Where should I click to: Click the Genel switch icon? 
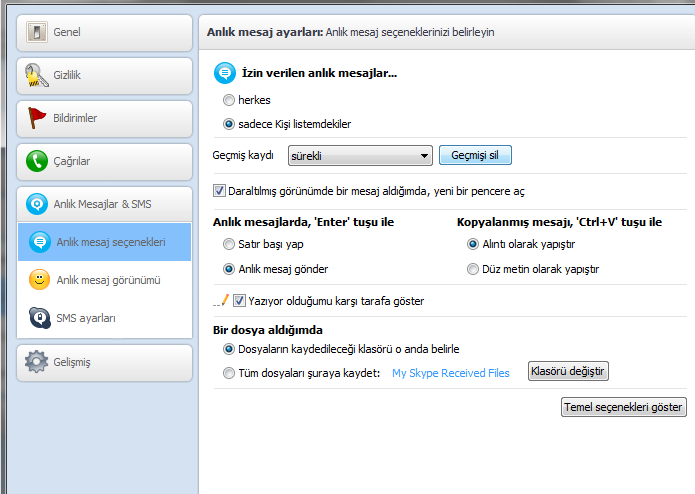point(37,32)
